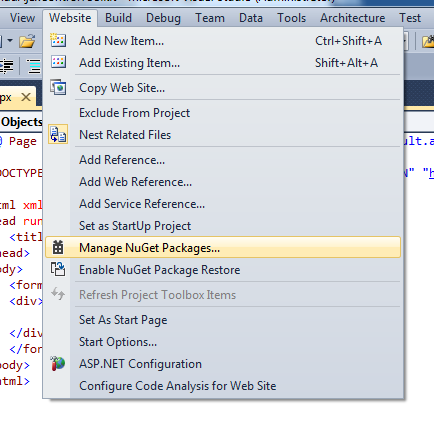434x425 pixels.
Task: Expand the dropdown arrow beside the open folder
Action: click(10, 41)
